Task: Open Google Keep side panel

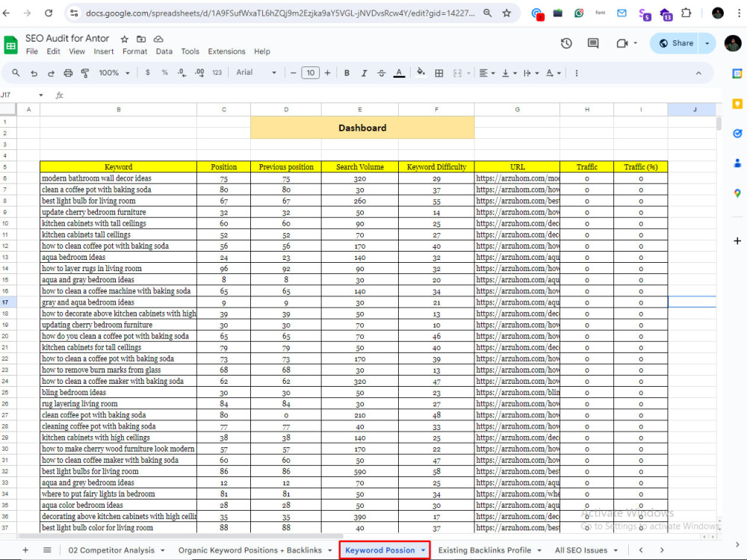Action: click(737, 103)
